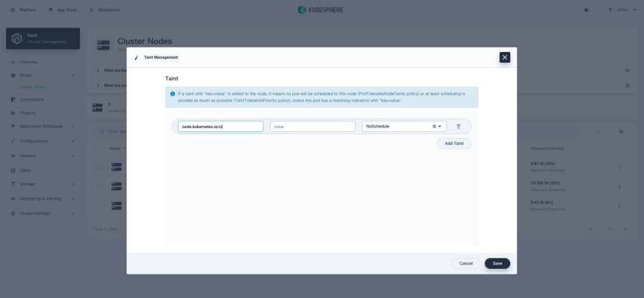Screen dimensions: 644x298
Task: Tick the checkbox for the first node
Action: (x=99, y=167)
